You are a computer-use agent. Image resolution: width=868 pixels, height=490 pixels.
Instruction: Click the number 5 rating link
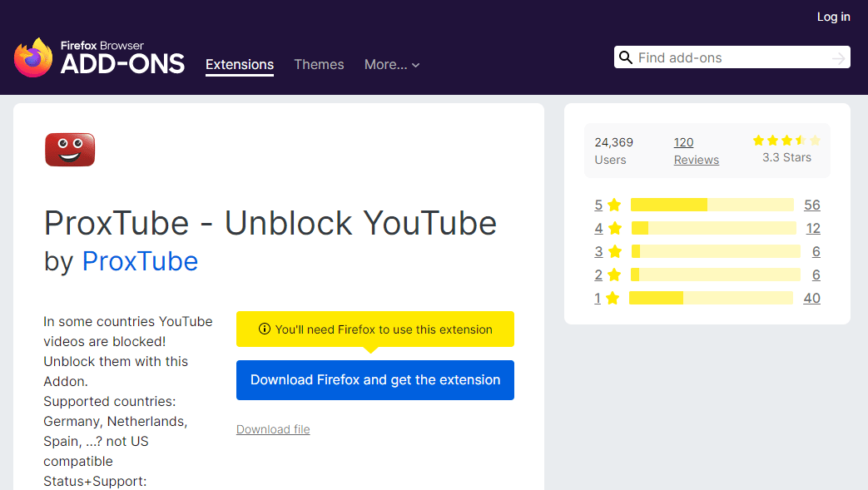coord(598,205)
